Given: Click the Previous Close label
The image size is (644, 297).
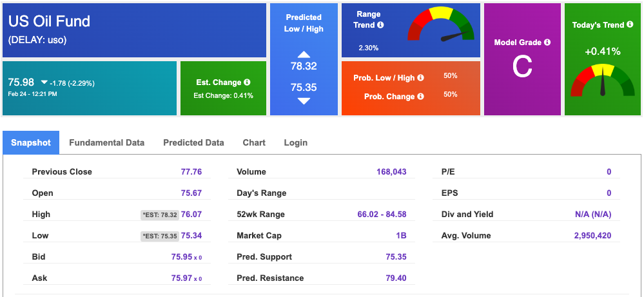Looking at the screenshot, I should pos(62,172).
